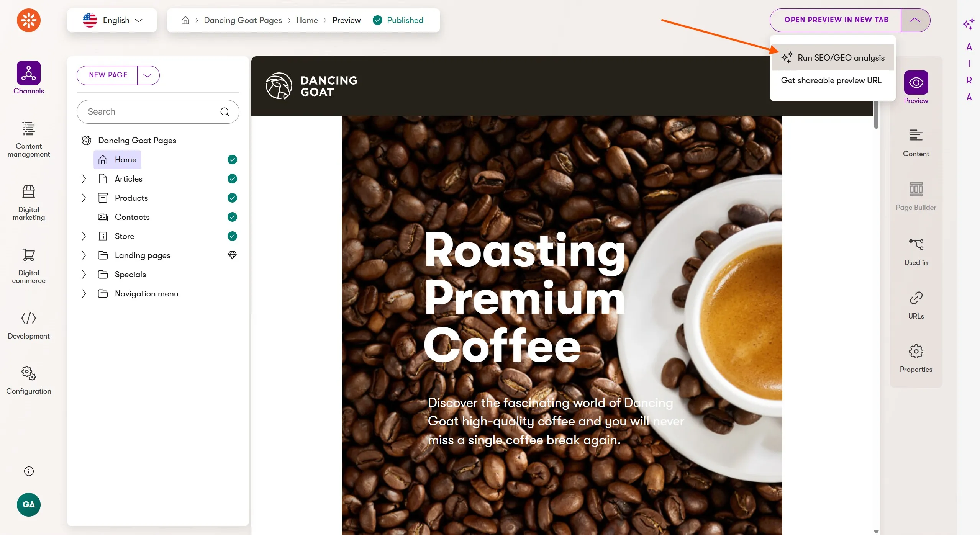The width and height of the screenshot is (980, 535).
Task: Click Home page published status checkmark
Action: pyautogui.click(x=232, y=160)
